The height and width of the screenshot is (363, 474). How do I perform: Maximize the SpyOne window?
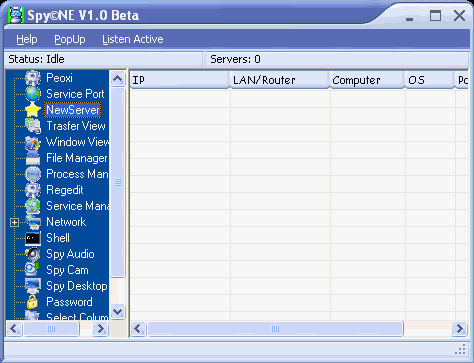click(x=435, y=15)
